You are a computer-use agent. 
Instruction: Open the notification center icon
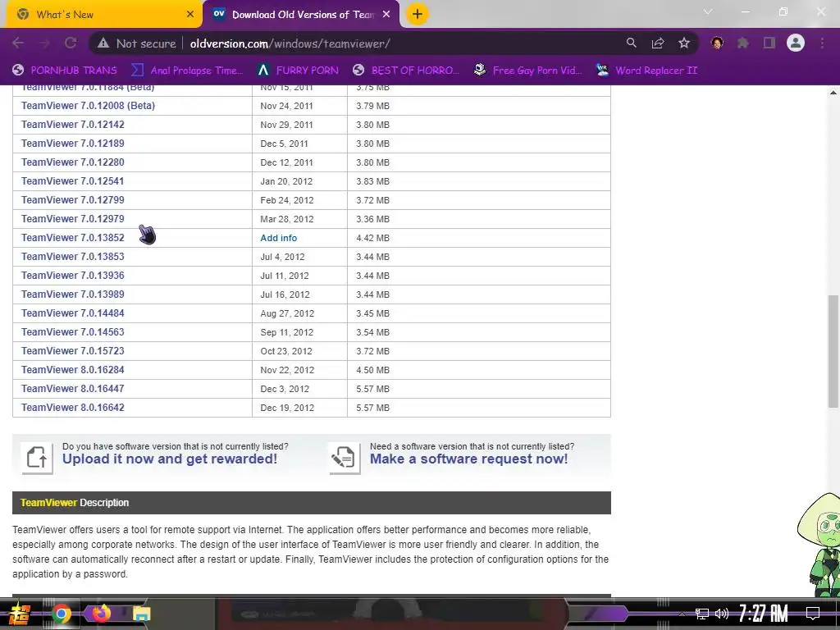pyautogui.click(x=813, y=614)
